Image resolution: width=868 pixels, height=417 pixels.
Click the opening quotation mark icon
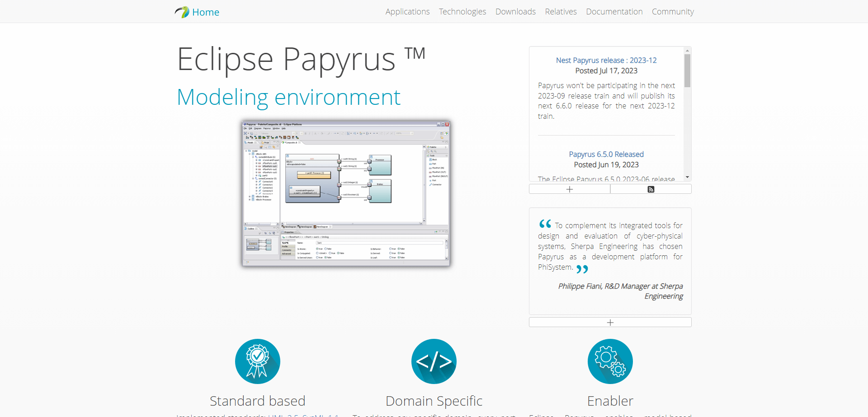click(544, 224)
